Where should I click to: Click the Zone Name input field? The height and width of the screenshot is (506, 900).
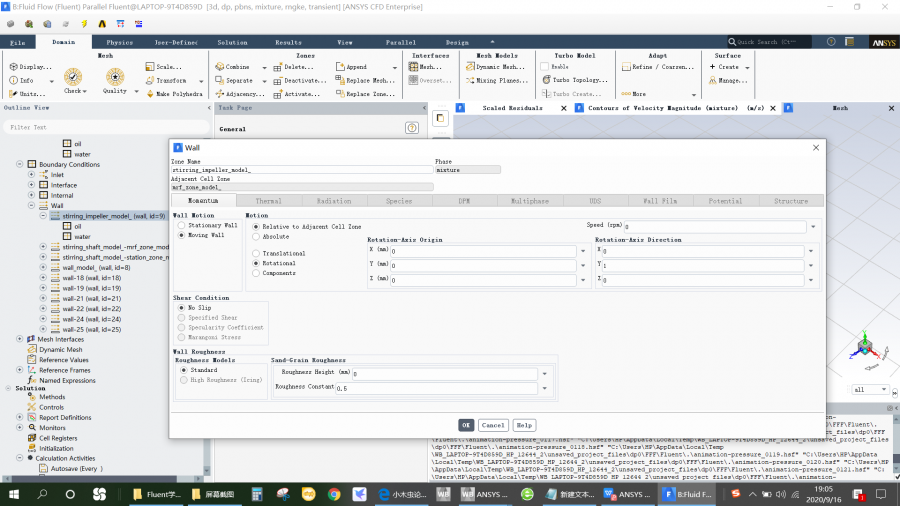[300, 170]
